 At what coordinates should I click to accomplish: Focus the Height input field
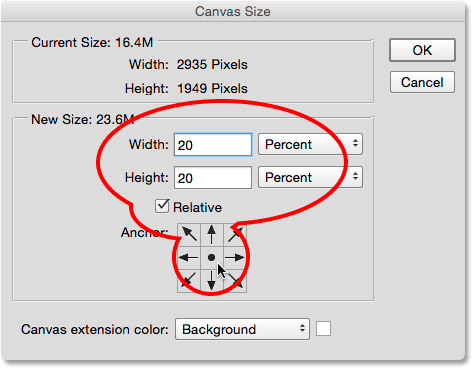213,178
